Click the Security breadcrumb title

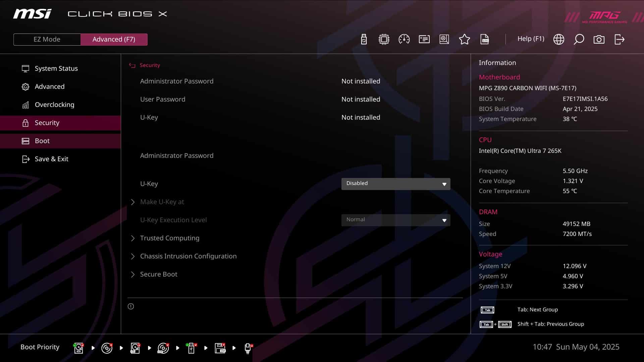coord(150,65)
